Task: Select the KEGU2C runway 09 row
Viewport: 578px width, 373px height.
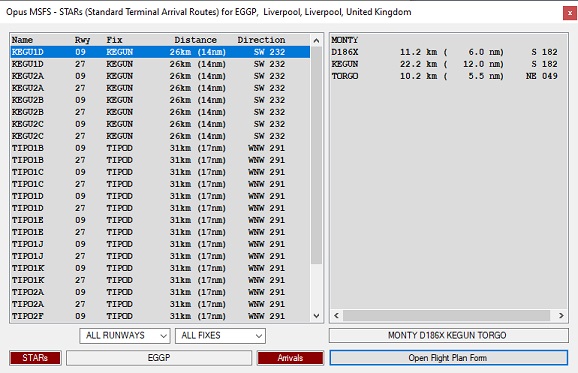Action: (160, 124)
